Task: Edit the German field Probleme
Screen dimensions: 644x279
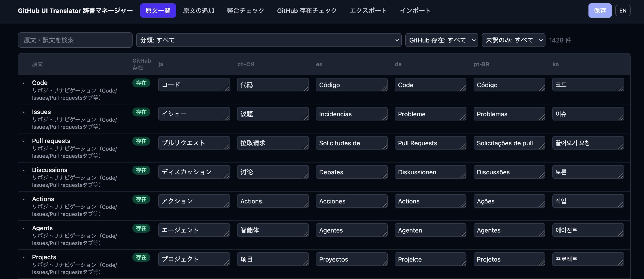Action: [430, 114]
